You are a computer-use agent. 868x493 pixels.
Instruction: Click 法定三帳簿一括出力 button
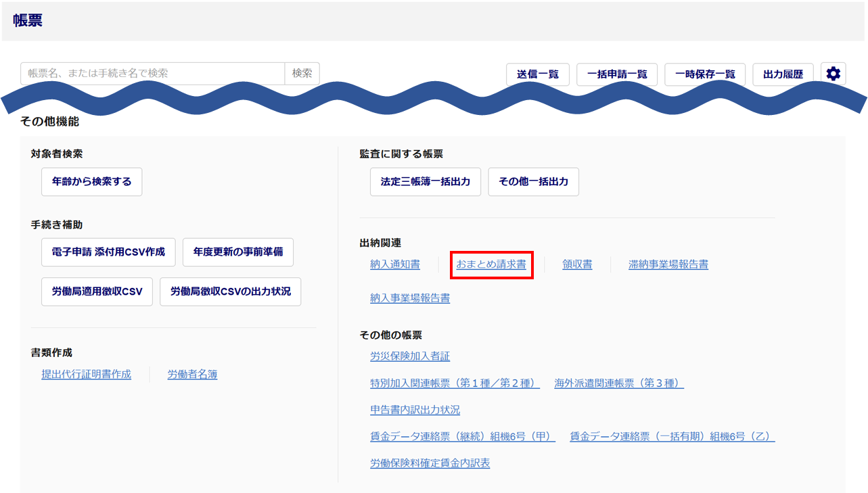point(425,182)
